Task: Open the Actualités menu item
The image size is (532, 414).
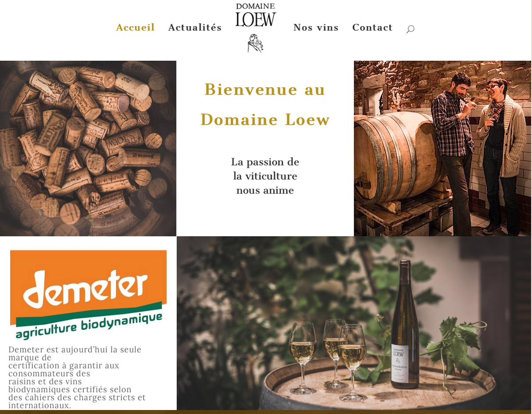Action: [195, 28]
